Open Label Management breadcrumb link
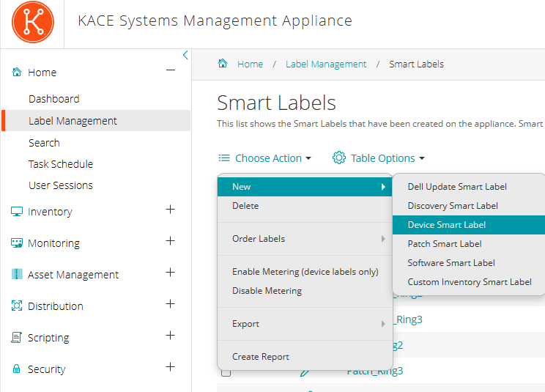 click(x=326, y=64)
